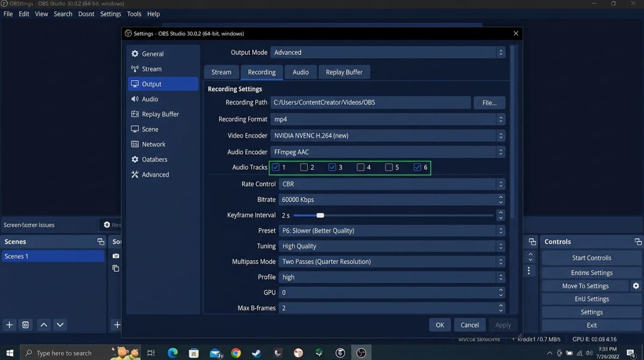
Task: Click the Windows taskbar search box
Action: pyautogui.click(x=80, y=353)
